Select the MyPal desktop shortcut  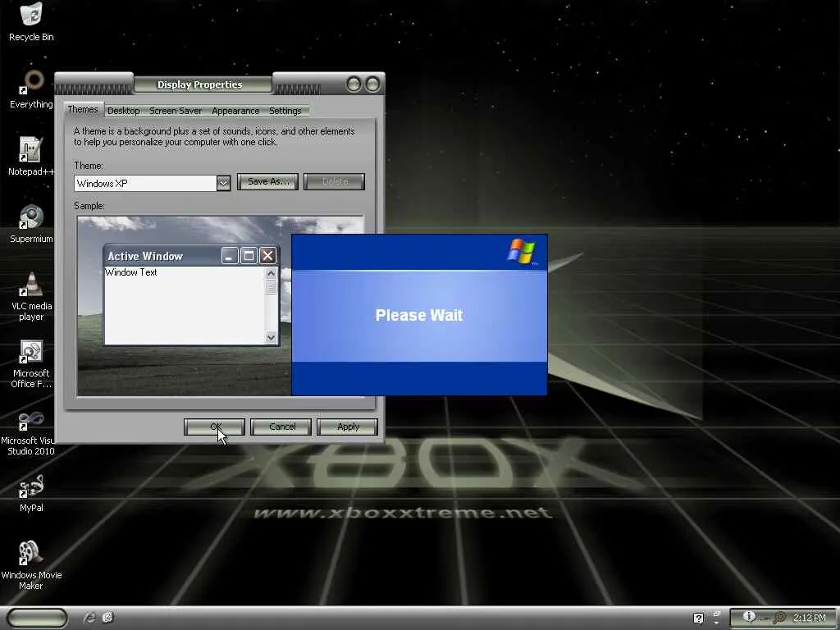pos(31,493)
